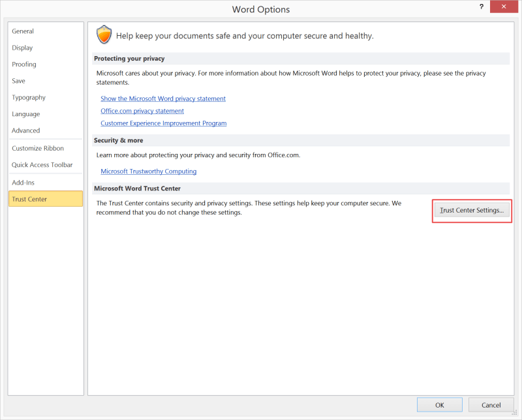Select the Trust Center category
Screen dimensions: 522x420
[46, 199]
